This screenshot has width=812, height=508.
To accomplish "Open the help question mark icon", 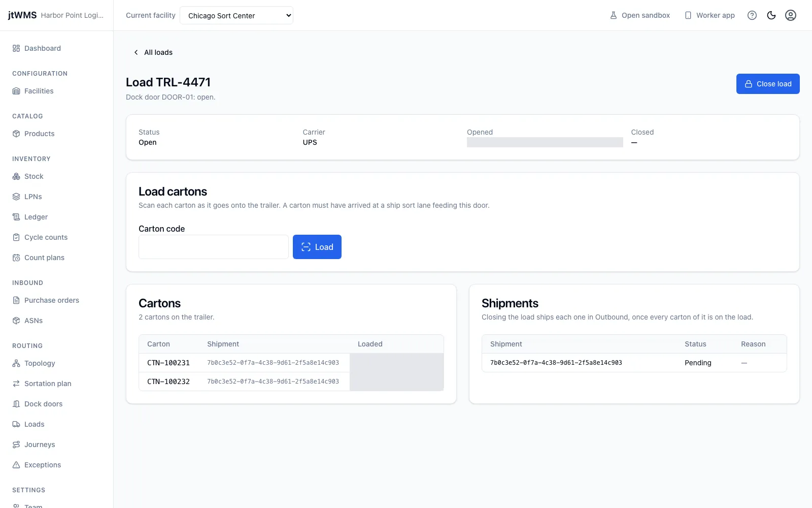I will (x=752, y=15).
